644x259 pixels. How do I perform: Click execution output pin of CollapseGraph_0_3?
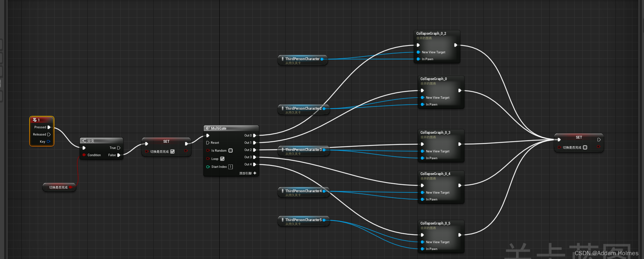pos(460,144)
